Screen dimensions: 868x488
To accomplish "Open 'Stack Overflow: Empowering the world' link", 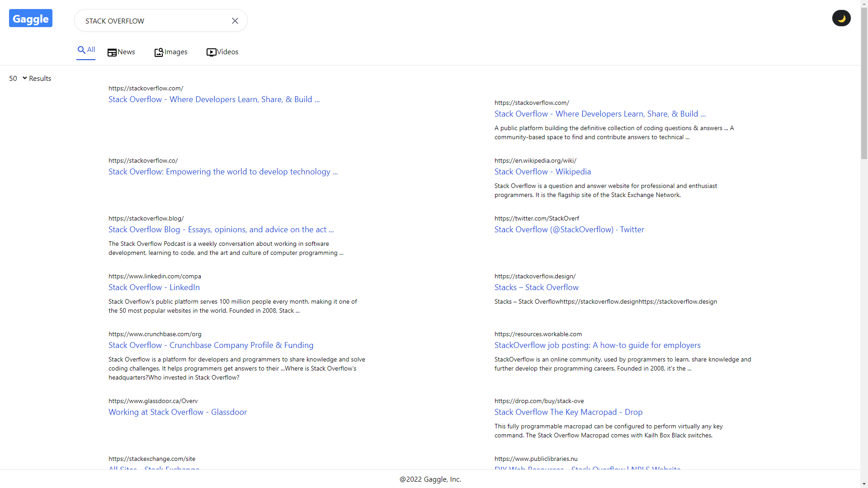I will point(223,172).
